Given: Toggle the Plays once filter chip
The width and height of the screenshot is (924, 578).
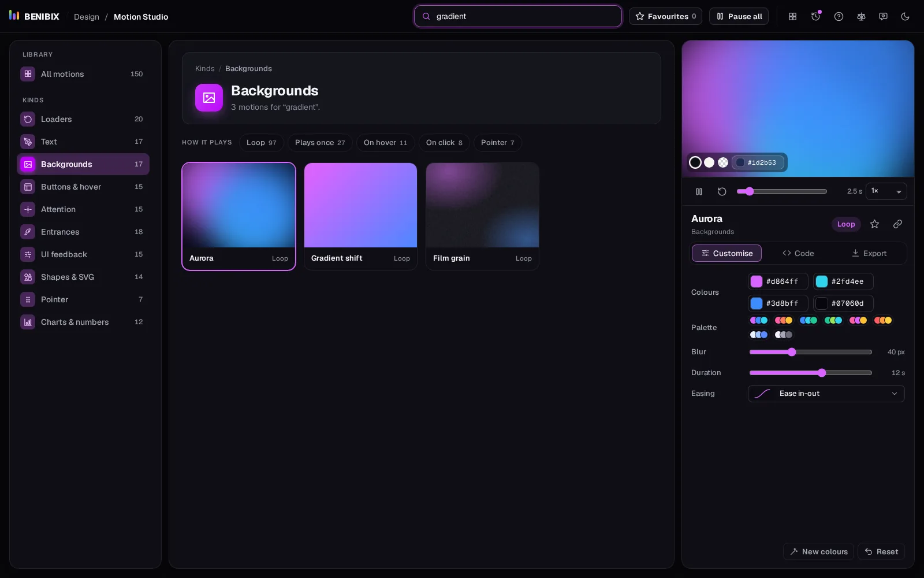Looking at the screenshot, I should click(320, 143).
